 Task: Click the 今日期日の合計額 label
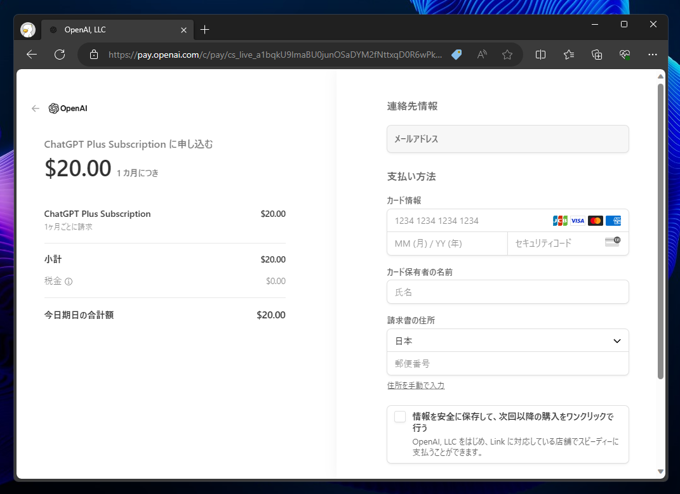[79, 315]
